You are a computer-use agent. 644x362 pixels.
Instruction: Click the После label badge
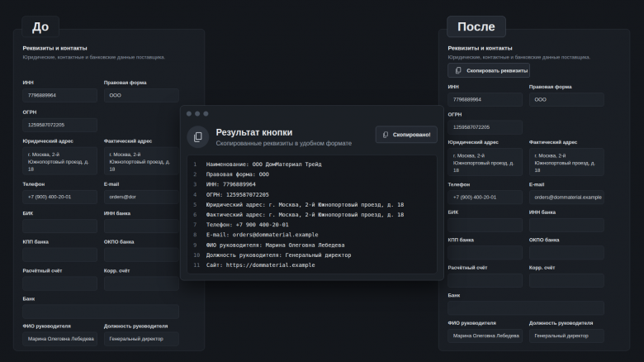point(476,26)
